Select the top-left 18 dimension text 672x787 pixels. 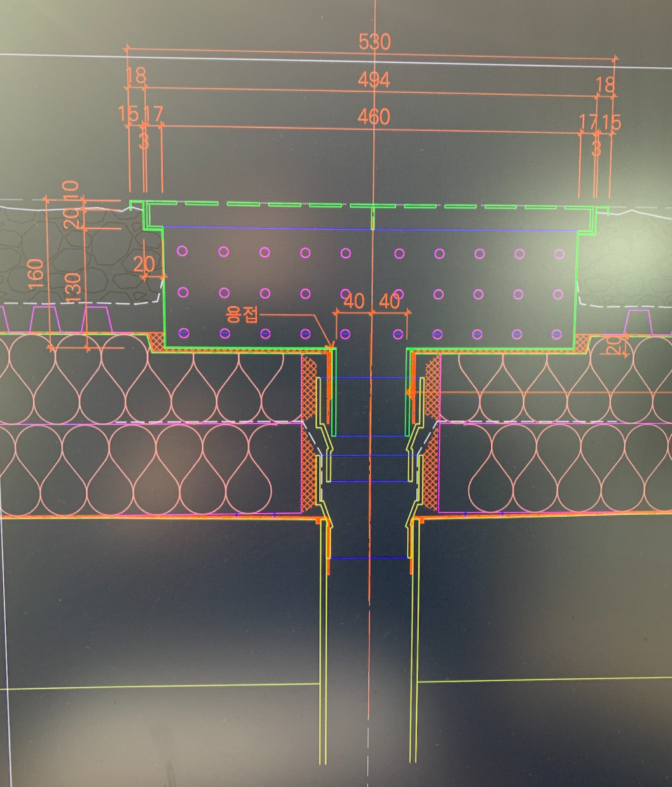pyautogui.click(x=135, y=76)
